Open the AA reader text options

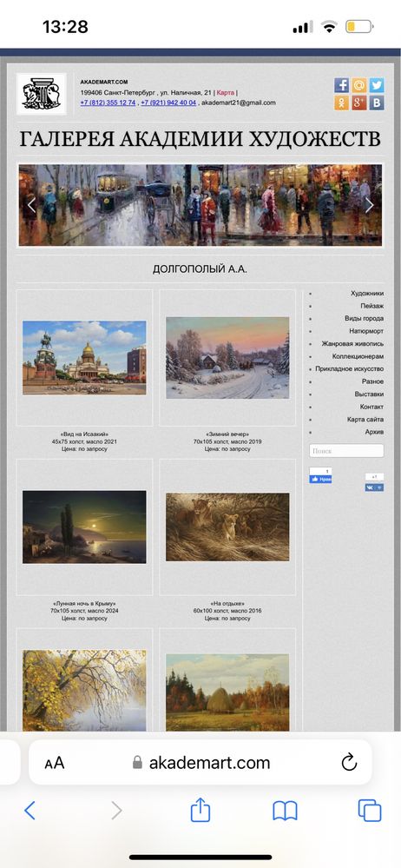coord(54,763)
